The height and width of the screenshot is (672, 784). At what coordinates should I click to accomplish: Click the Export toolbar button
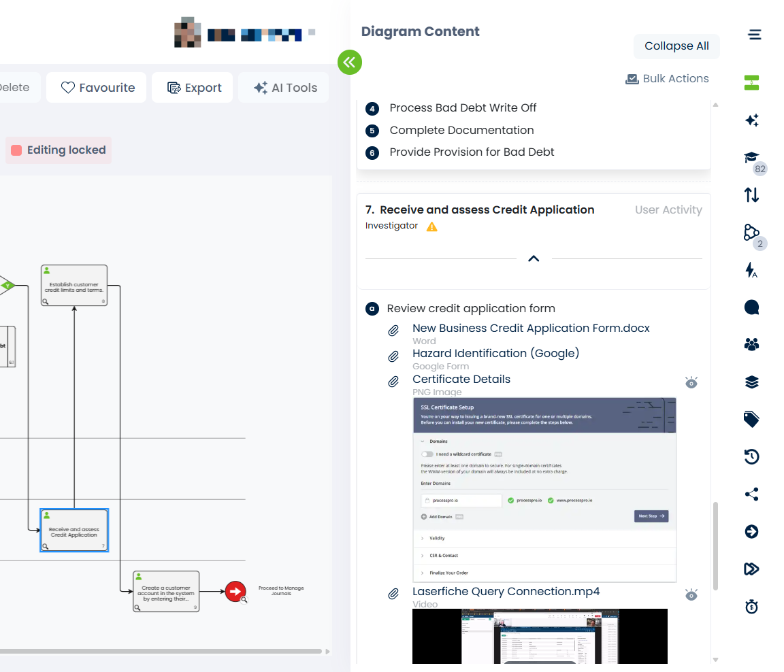pos(193,88)
